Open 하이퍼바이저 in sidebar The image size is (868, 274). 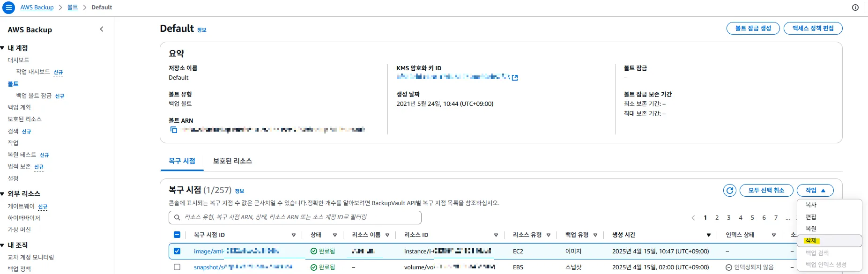(x=24, y=218)
